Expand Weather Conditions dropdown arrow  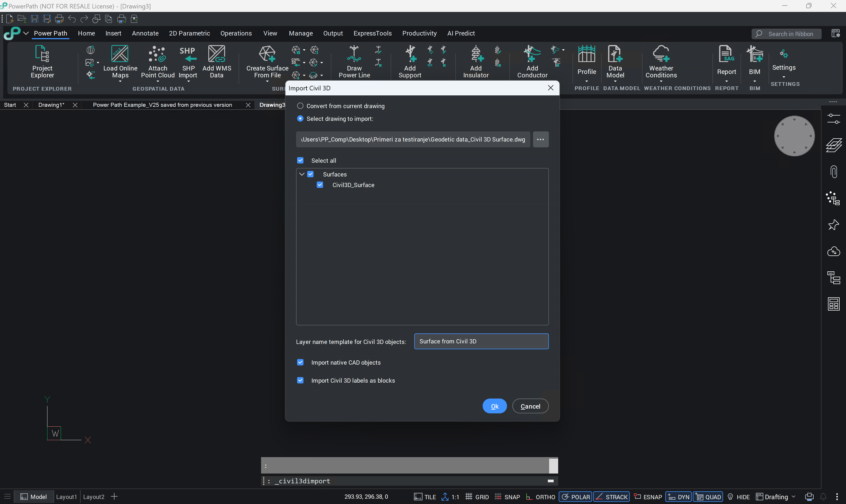(x=661, y=81)
